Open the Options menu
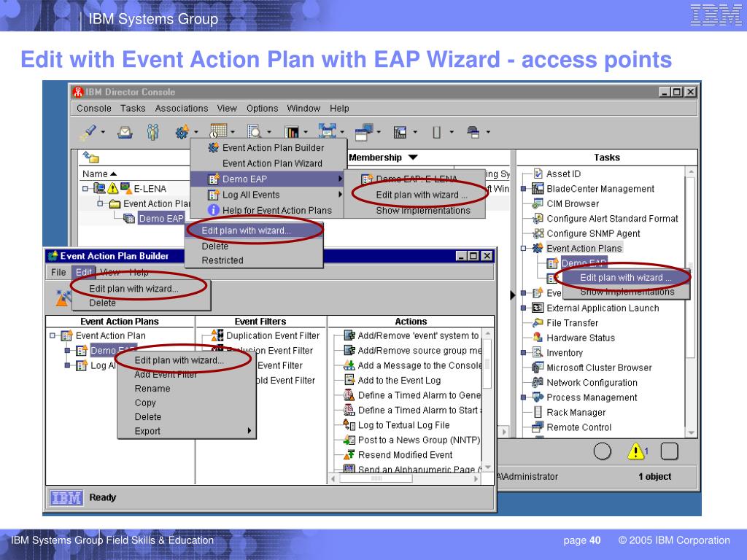The height and width of the screenshot is (560, 747). pos(262,108)
